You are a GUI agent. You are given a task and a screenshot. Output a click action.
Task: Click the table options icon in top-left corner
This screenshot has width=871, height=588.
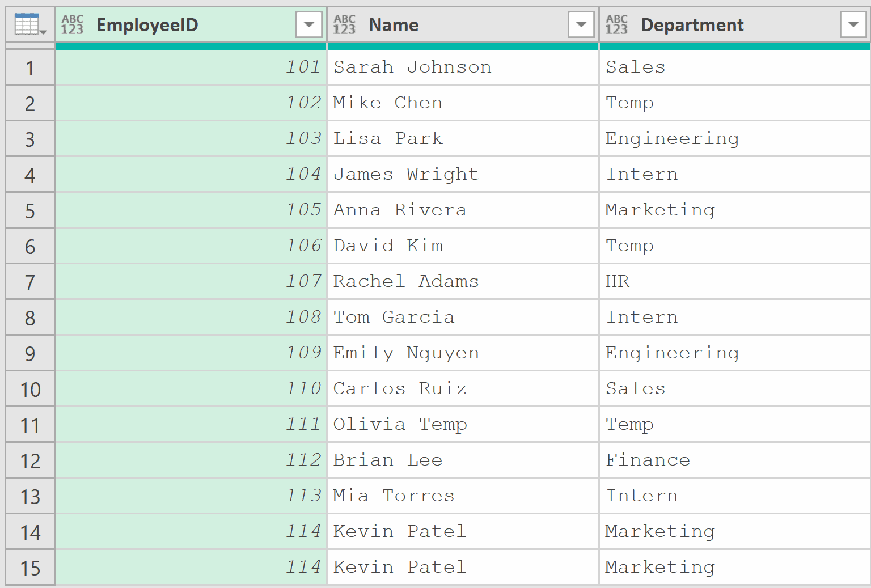pos(27,24)
